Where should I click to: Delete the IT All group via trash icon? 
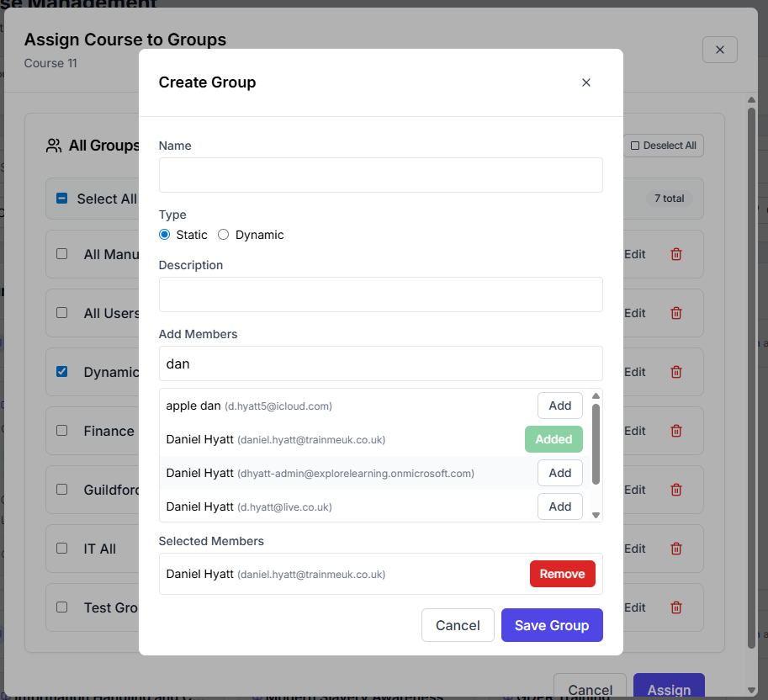(x=676, y=549)
